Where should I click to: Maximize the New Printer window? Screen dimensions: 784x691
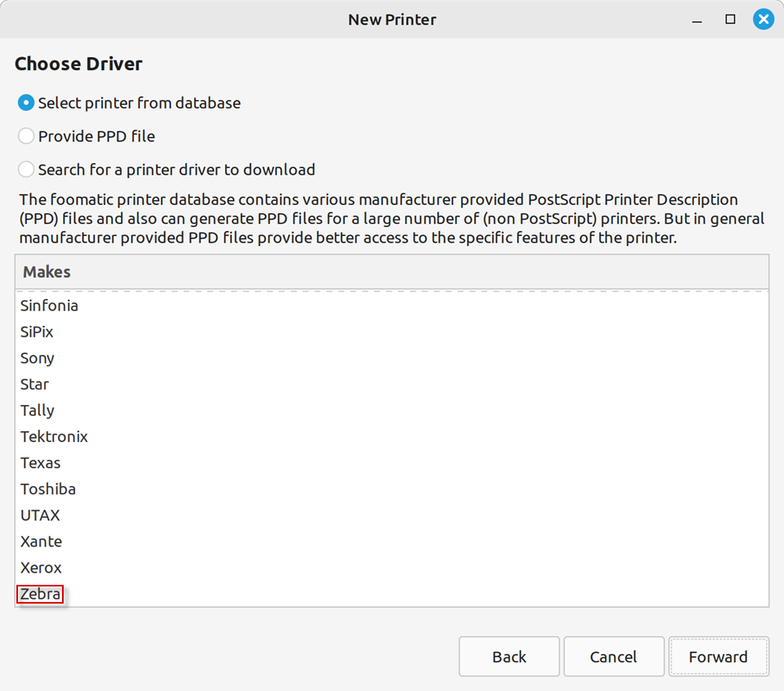[x=730, y=19]
